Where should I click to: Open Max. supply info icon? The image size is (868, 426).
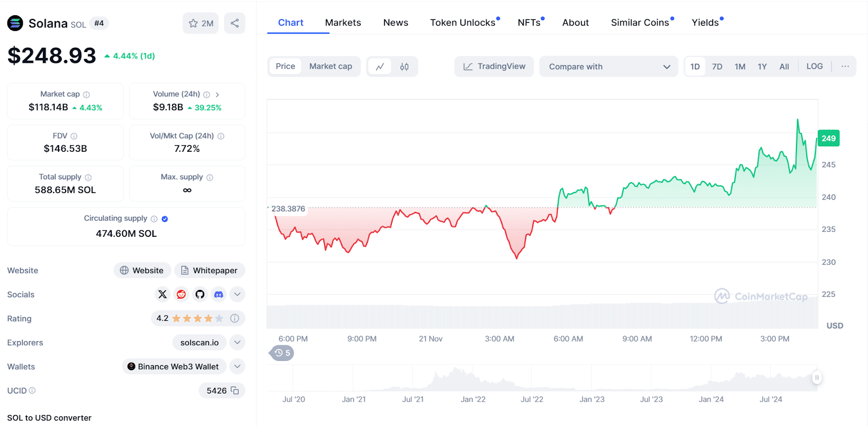point(210,177)
